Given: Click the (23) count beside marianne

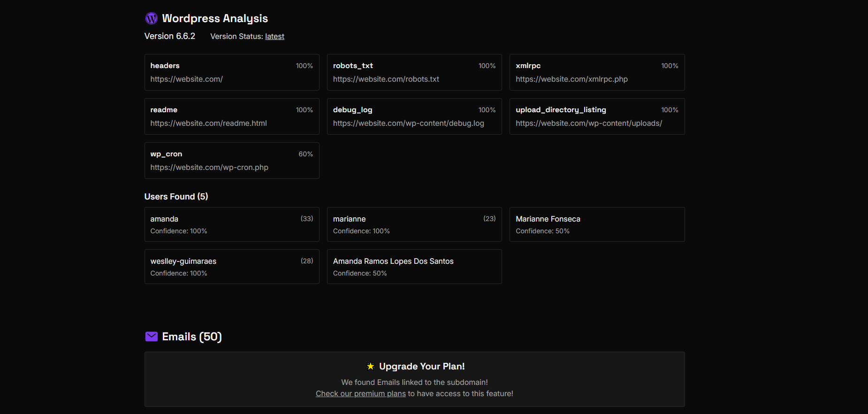Looking at the screenshot, I should point(489,219).
